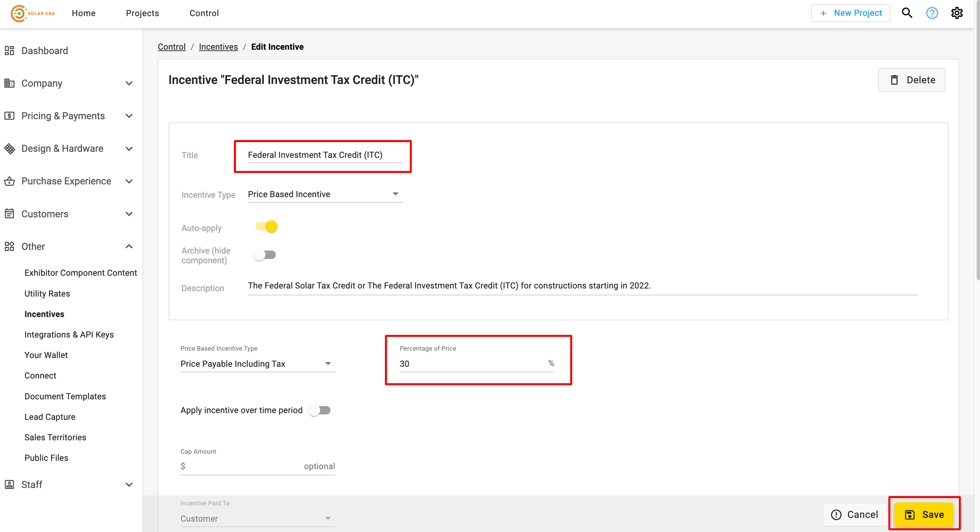Click the Dashboard grid icon

(9, 51)
